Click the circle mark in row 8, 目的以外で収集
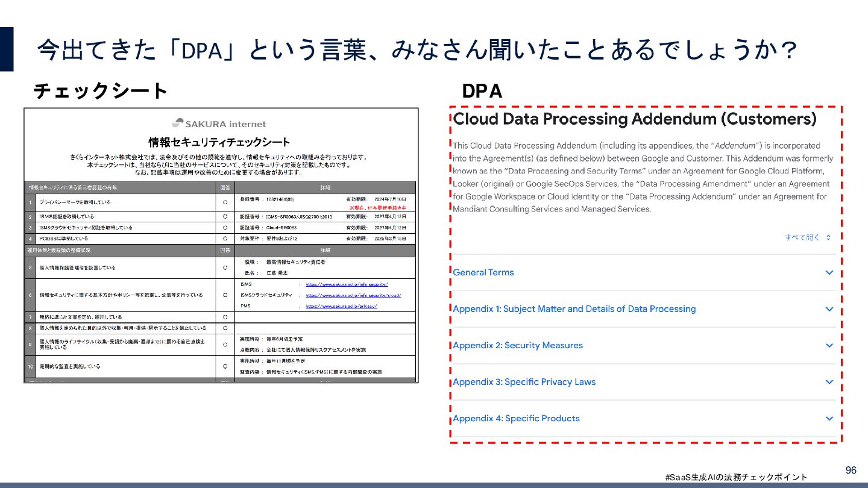This screenshot has height=488, width=868. click(225, 328)
